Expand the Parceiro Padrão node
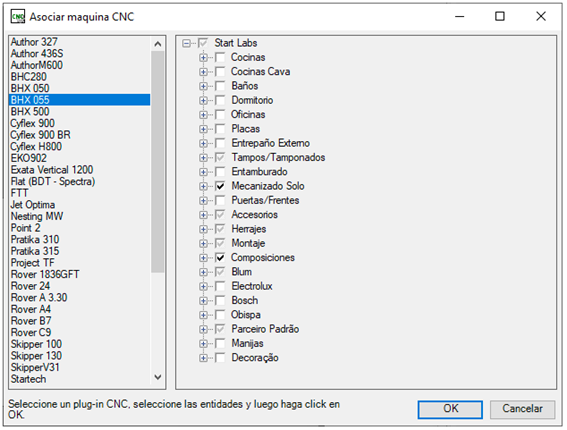Image resolution: width=567 pixels, height=430 pixels. pos(203,329)
